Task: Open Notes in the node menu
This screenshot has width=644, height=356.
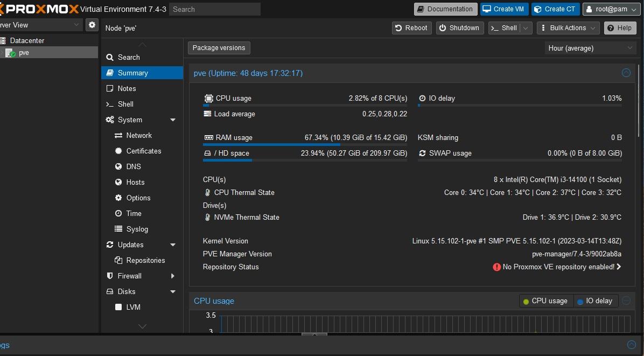Action: (x=142, y=88)
